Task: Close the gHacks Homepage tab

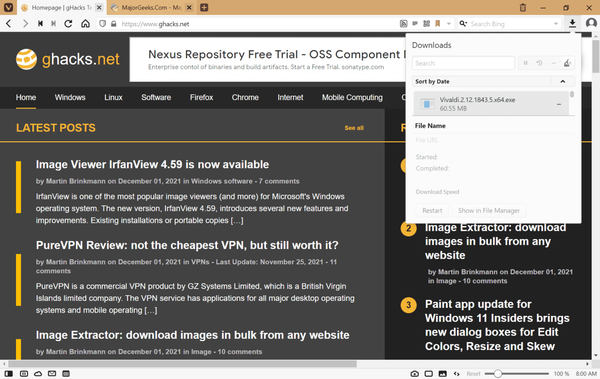Action: pos(99,7)
